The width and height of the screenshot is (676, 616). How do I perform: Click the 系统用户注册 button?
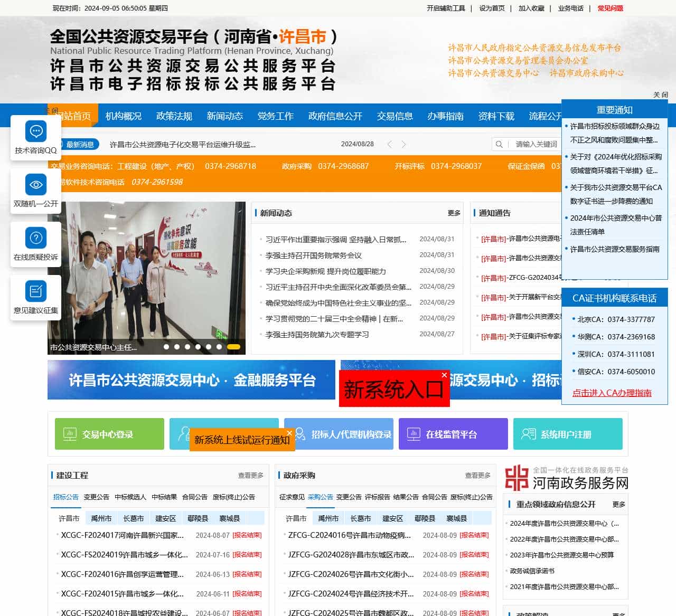click(568, 434)
